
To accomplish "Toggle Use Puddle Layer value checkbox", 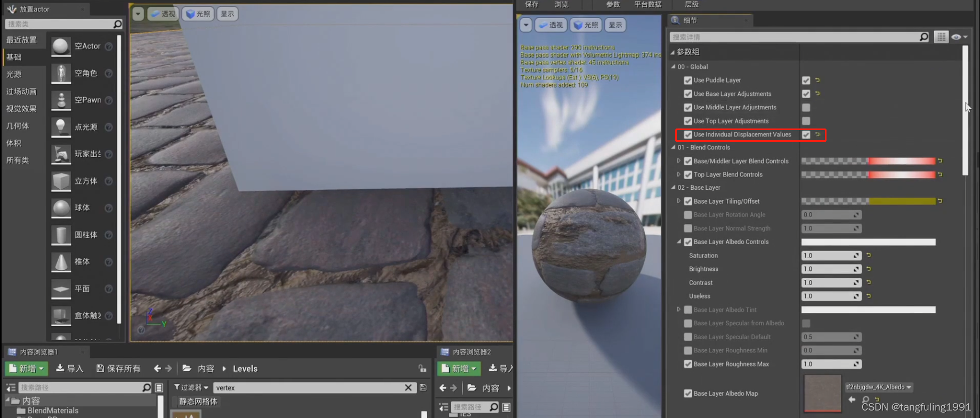I will [x=806, y=80].
